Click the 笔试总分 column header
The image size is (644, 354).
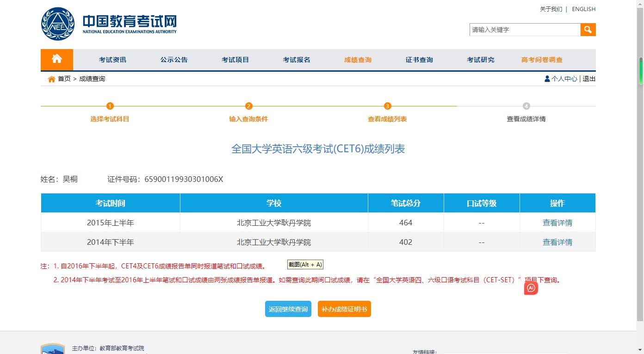[406, 203]
